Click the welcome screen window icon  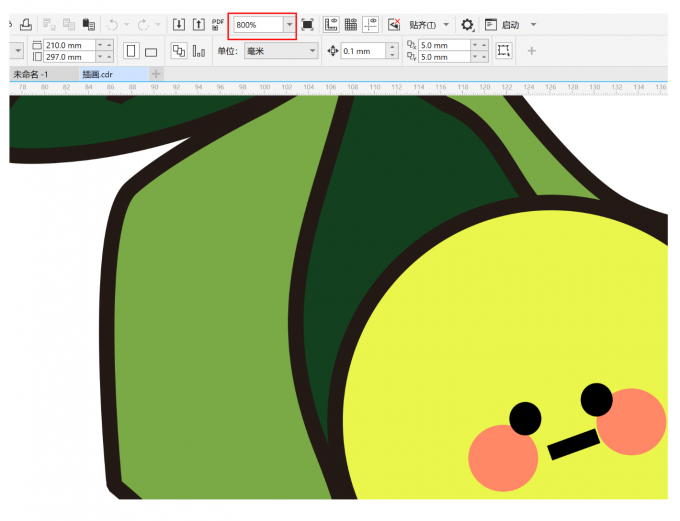click(490, 25)
